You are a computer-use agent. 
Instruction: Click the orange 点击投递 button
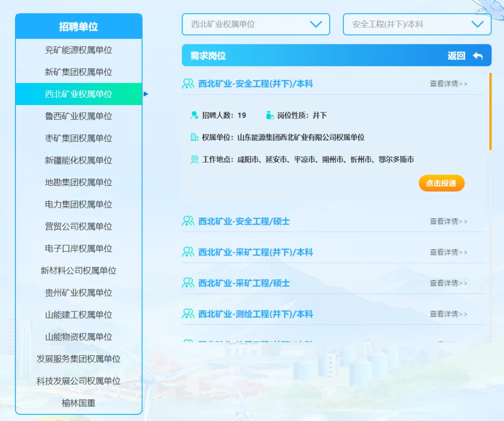[441, 183]
